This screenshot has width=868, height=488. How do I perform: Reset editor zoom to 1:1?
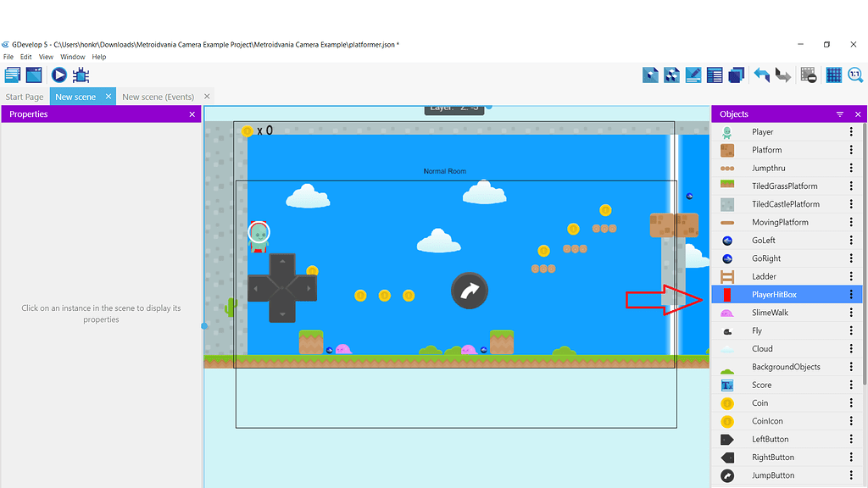click(x=855, y=75)
